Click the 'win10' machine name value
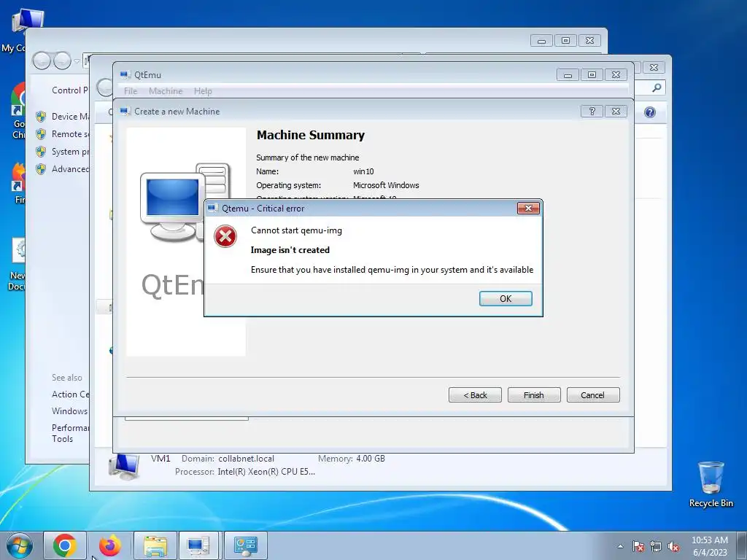 click(x=363, y=171)
